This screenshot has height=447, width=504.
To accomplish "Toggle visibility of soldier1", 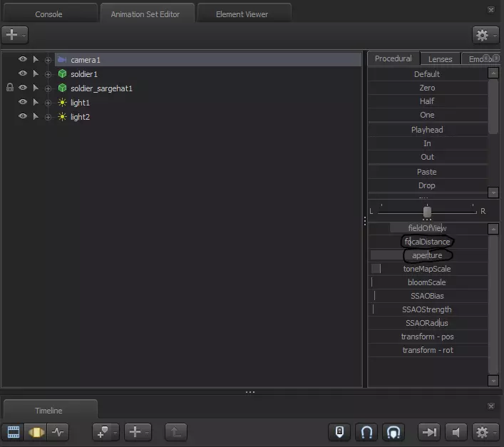I will [x=23, y=73].
